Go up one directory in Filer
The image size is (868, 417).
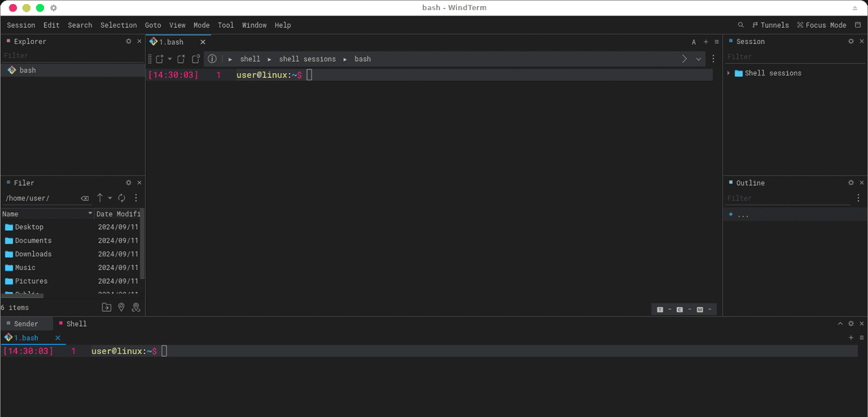(100, 198)
